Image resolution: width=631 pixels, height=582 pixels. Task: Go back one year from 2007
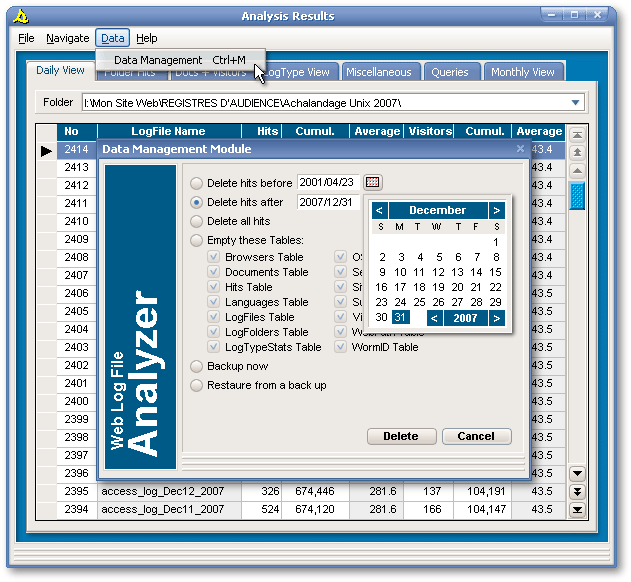pyautogui.click(x=434, y=317)
